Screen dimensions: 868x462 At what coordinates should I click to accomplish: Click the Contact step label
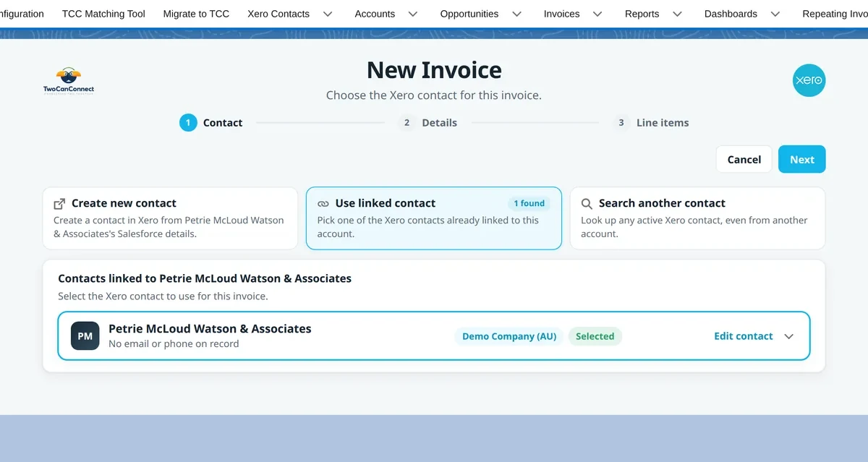click(223, 123)
